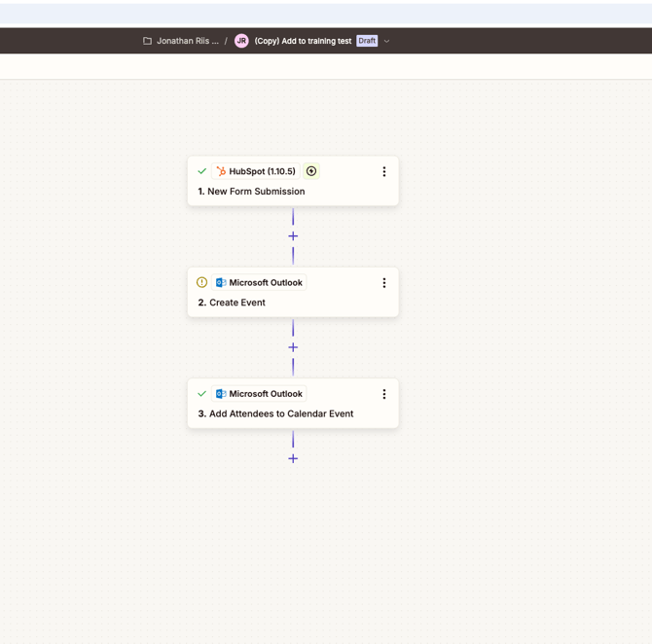Click the green checkmark on HubSpot step
The image size is (652, 644).
(202, 171)
